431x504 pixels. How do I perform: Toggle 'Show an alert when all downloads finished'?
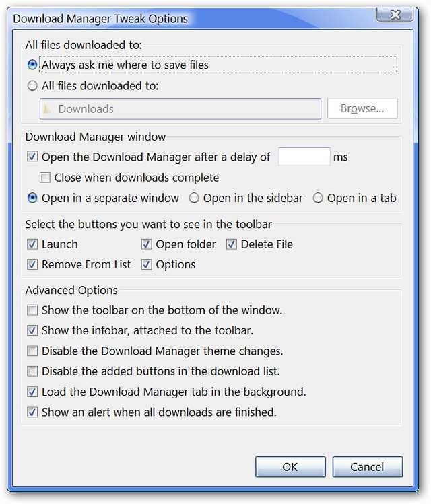coord(32,412)
